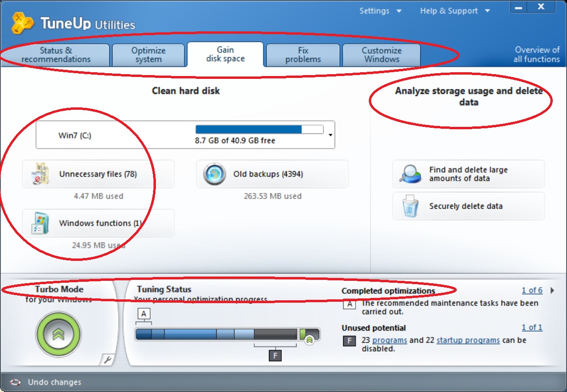Image resolution: width=567 pixels, height=392 pixels.
Task: Open Unnecessary files (78) button
Action: point(98,174)
